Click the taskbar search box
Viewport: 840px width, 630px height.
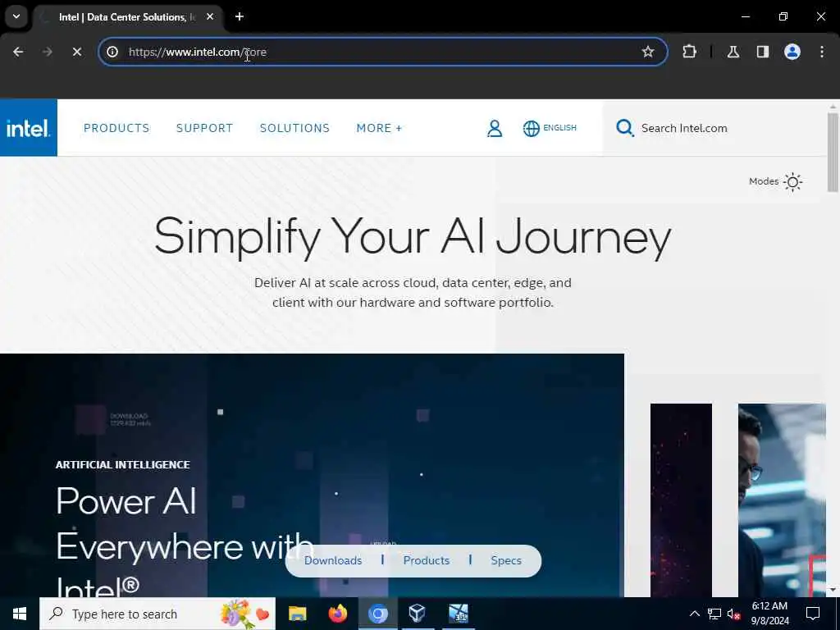tap(157, 614)
